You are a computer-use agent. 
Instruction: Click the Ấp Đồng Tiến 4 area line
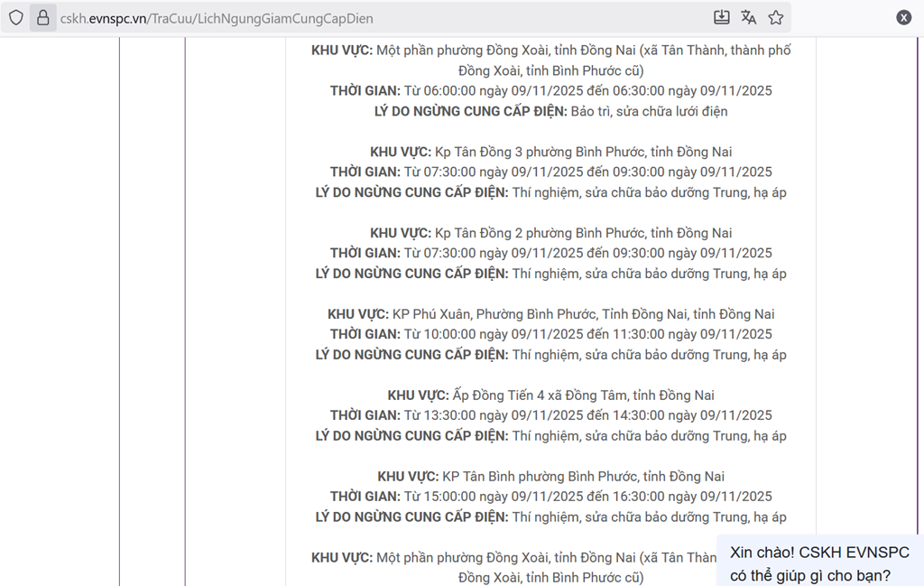[550, 395]
